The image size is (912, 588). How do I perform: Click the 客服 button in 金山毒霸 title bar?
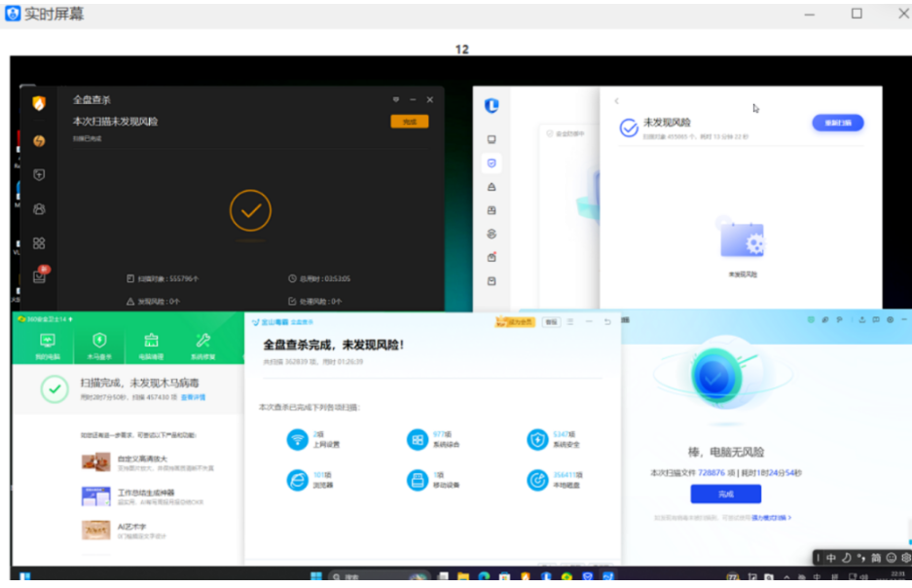click(551, 321)
